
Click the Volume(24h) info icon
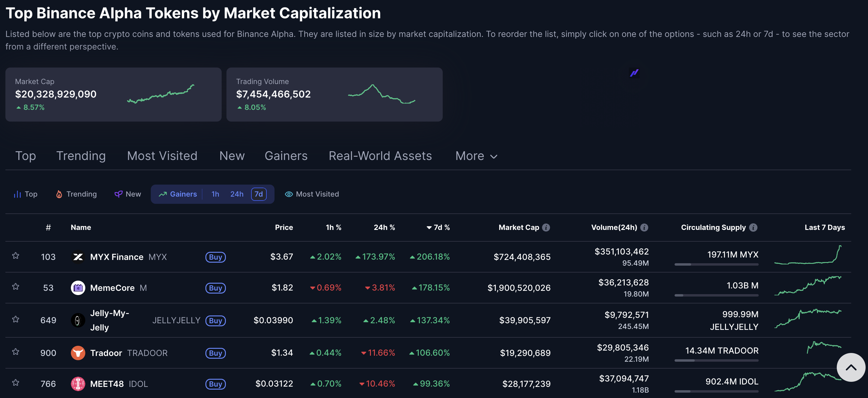point(644,228)
